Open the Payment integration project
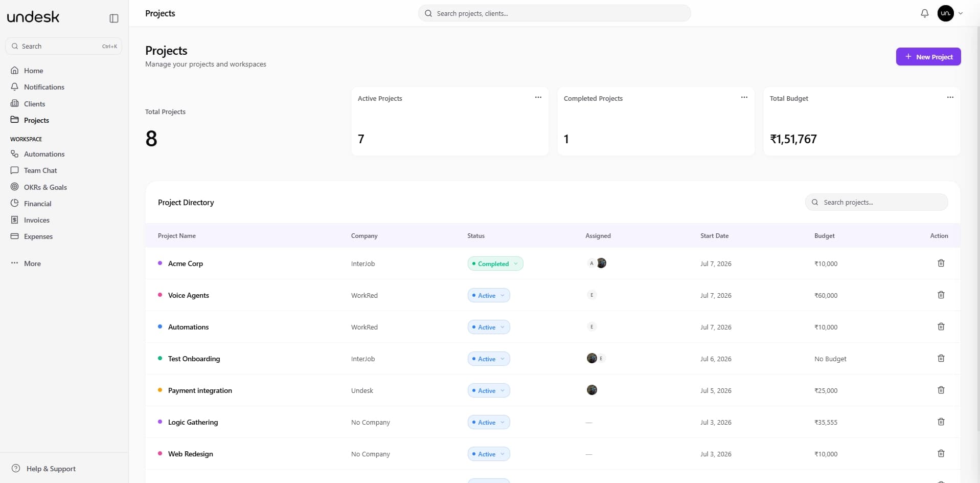 (200, 390)
